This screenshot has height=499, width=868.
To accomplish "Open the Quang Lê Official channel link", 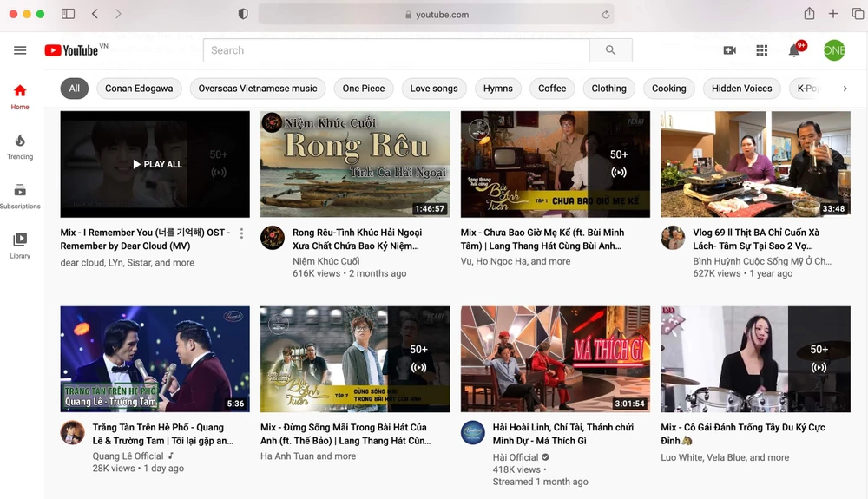I will click(x=128, y=456).
